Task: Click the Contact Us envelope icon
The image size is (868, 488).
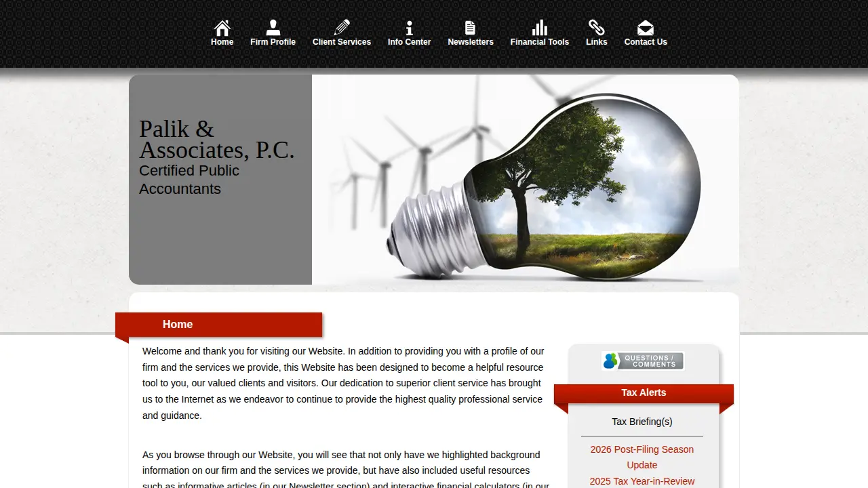Action: coord(645,28)
